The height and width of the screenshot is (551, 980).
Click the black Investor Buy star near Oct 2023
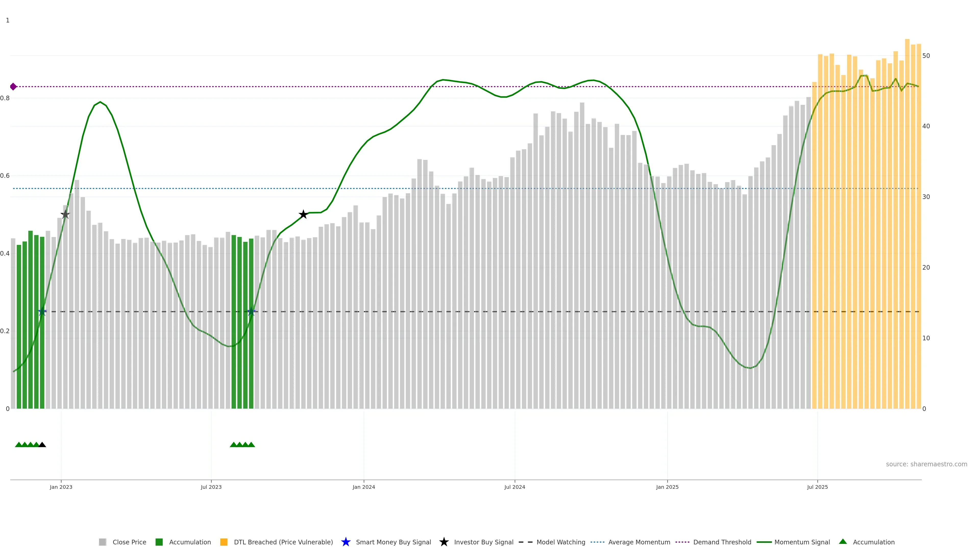pos(303,215)
